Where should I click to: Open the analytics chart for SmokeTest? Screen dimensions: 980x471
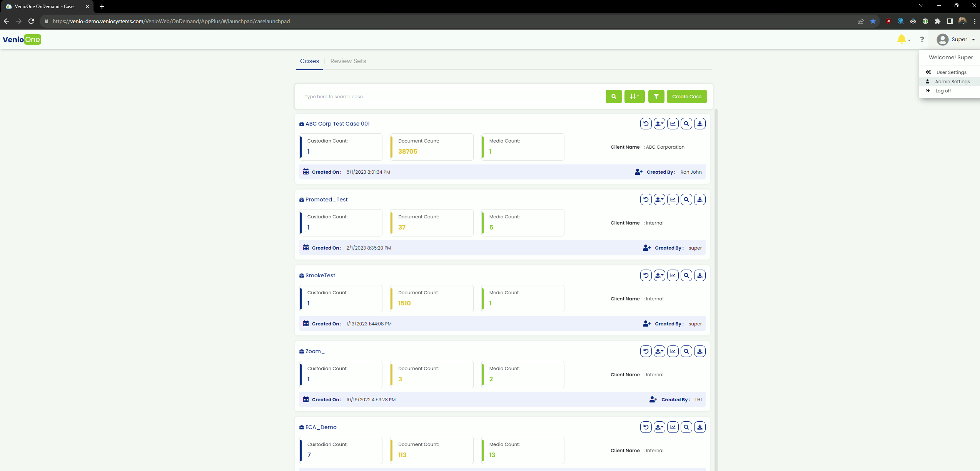point(673,275)
